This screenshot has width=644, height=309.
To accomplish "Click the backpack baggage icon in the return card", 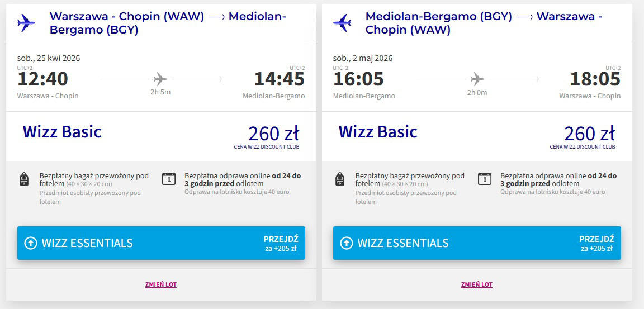I will [340, 179].
